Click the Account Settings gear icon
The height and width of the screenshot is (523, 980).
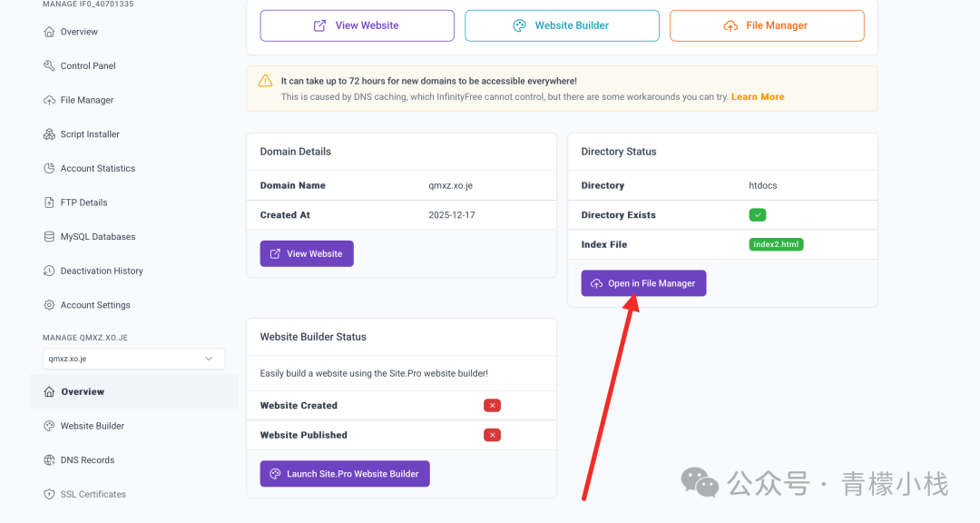(49, 305)
